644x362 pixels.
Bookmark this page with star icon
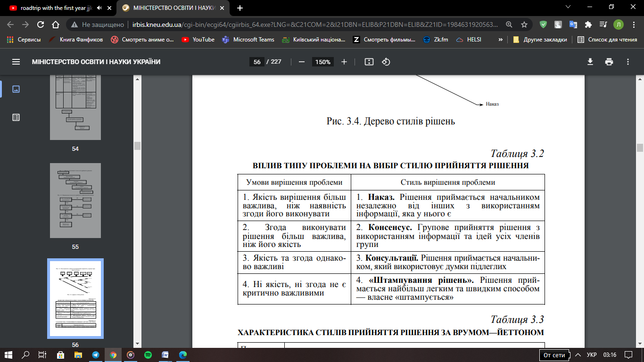pyautogui.click(x=524, y=25)
